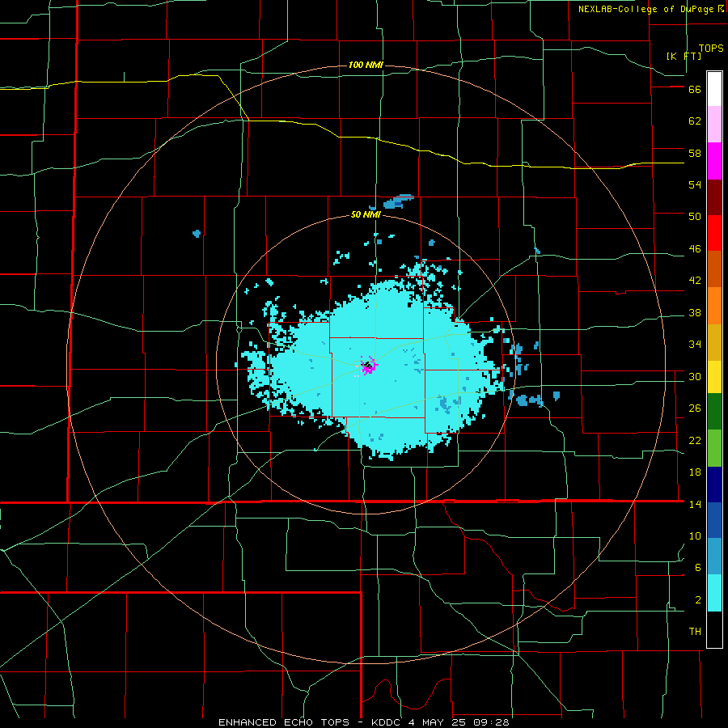Click the "50 NMI" range ring label
The width and height of the screenshot is (728, 728).
[x=366, y=214]
